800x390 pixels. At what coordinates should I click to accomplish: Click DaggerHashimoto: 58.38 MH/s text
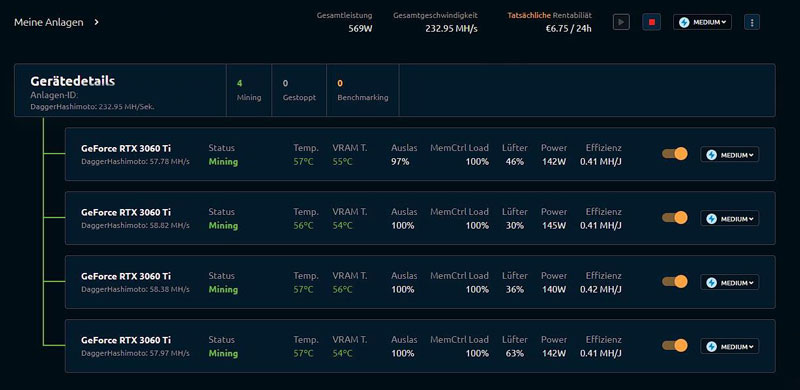(135, 289)
